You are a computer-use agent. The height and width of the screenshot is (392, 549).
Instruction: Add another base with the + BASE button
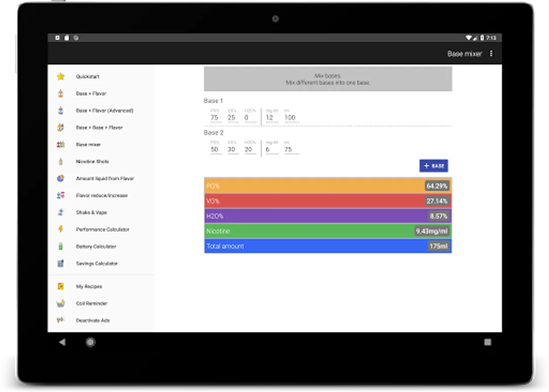click(x=433, y=166)
